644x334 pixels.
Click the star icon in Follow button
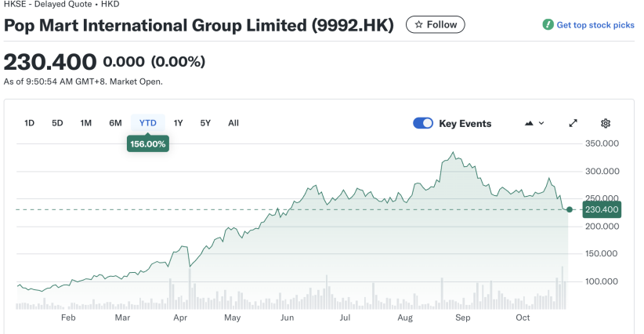[418, 25]
